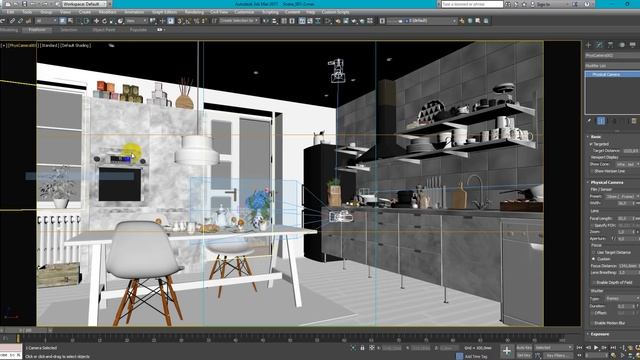The width and height of the screenshot is (640, 360).
Task: Toggle Selection Lock in status bar
Action: coord(362,348)
